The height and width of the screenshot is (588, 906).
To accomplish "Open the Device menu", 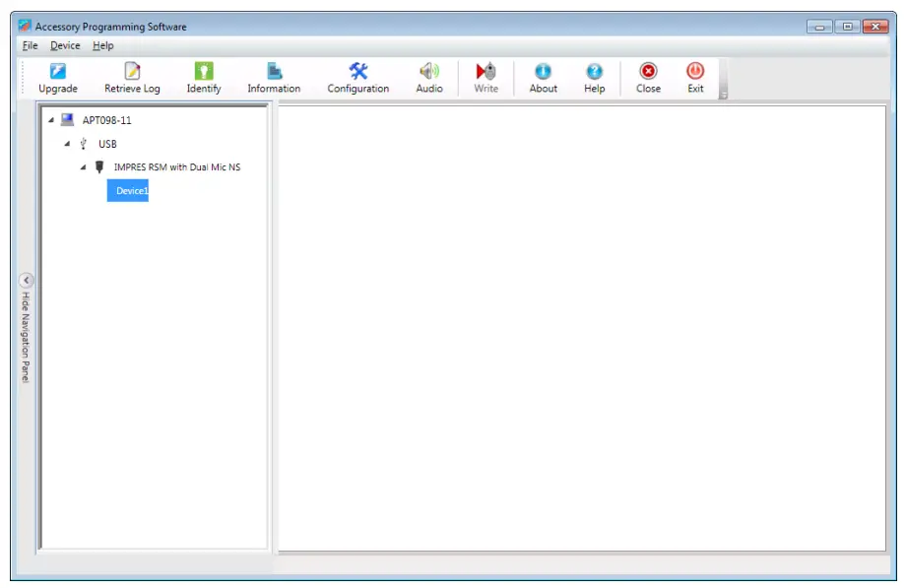I will [x=65, y=45].
